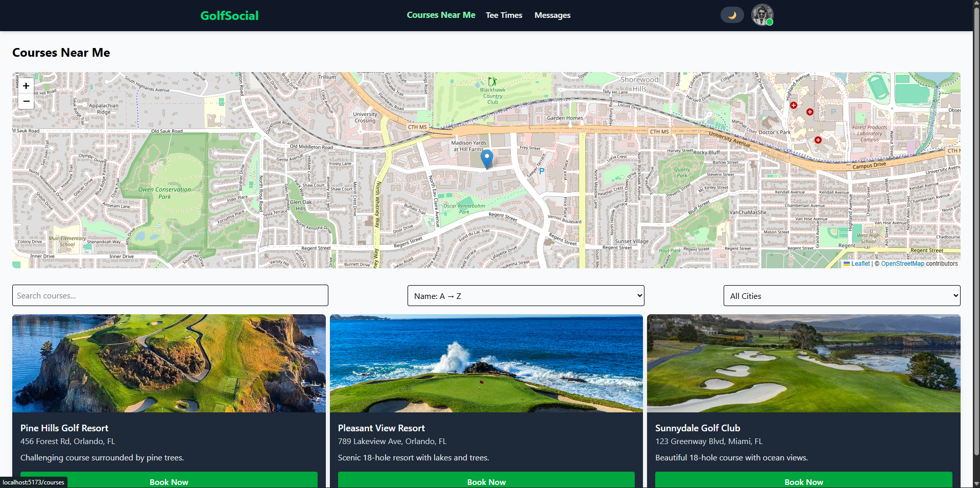Open the Messages section
The image size is (980, 488).
552,15
